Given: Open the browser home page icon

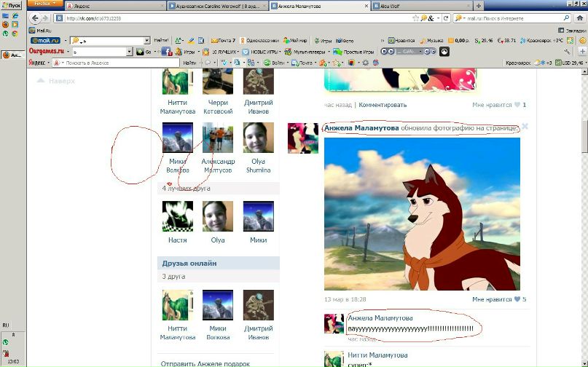Looking at the screenshot, I should [579, 18].
